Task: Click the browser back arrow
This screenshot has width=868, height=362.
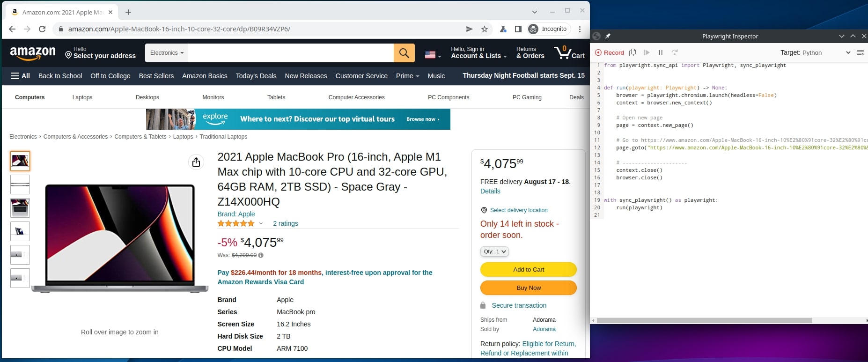Action: (x=12, y=29)
